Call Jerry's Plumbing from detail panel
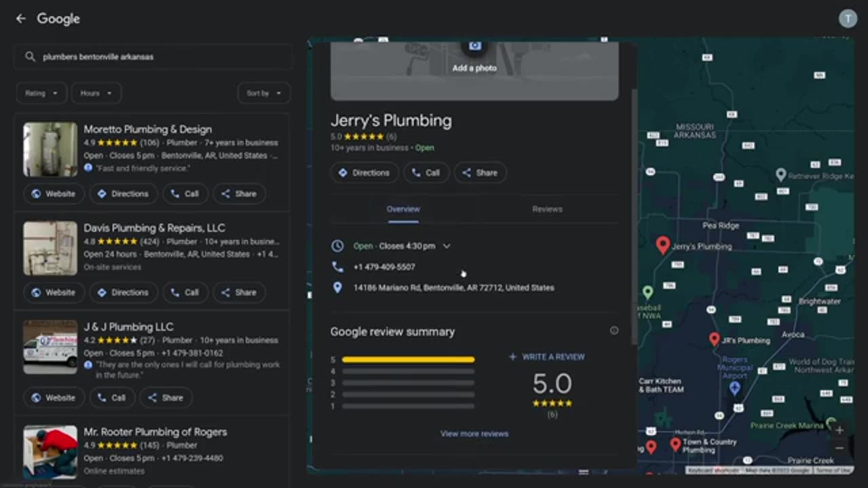This screenshot has width=868, height=488. pos(426,173)
